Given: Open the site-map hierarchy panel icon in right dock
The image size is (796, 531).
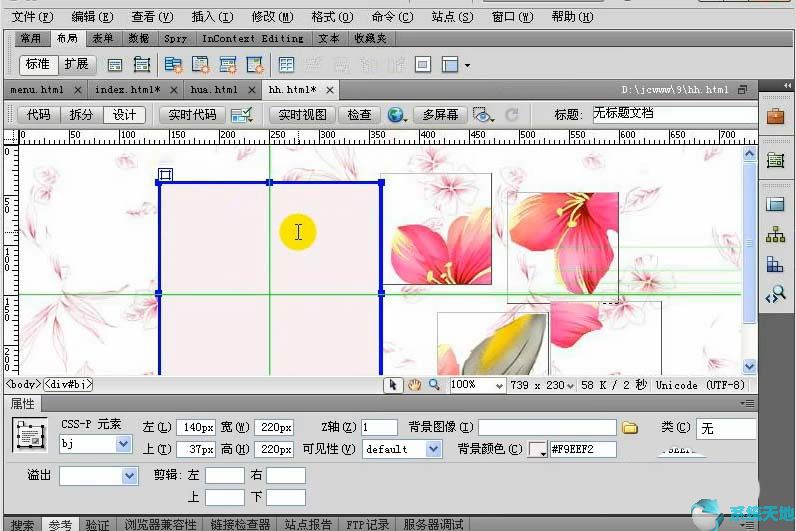Looking at the screenshot, I should tap(775, 235).
